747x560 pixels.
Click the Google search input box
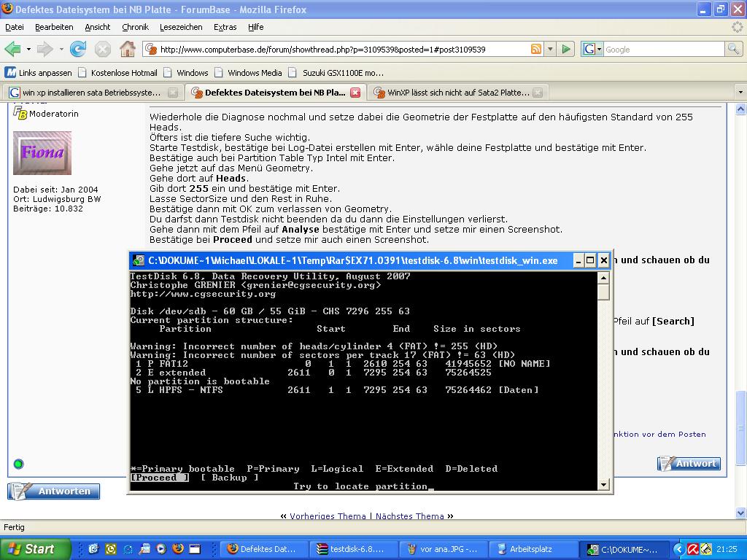coord(664,49)
